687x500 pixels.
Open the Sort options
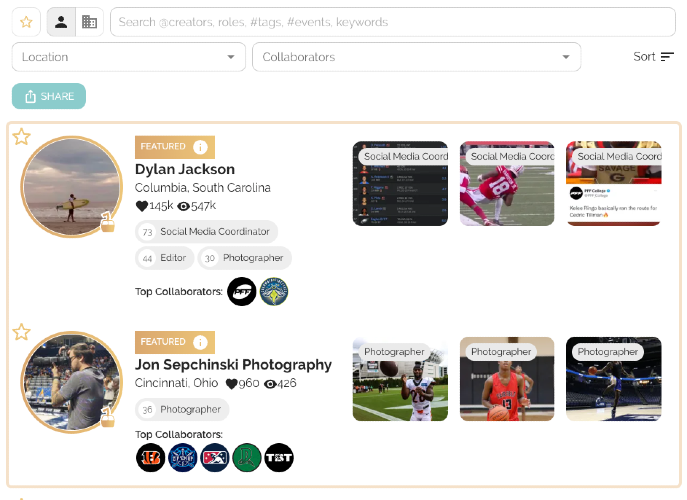click(653, 57)
